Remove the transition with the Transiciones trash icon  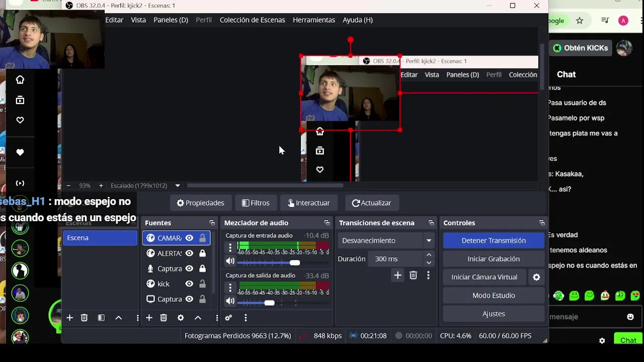point(413,275)
